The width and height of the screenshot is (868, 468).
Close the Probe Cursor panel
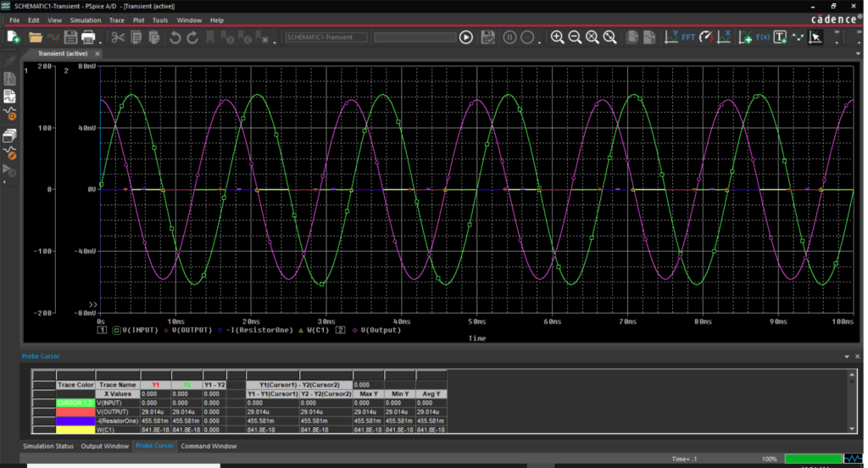[858, 357]
